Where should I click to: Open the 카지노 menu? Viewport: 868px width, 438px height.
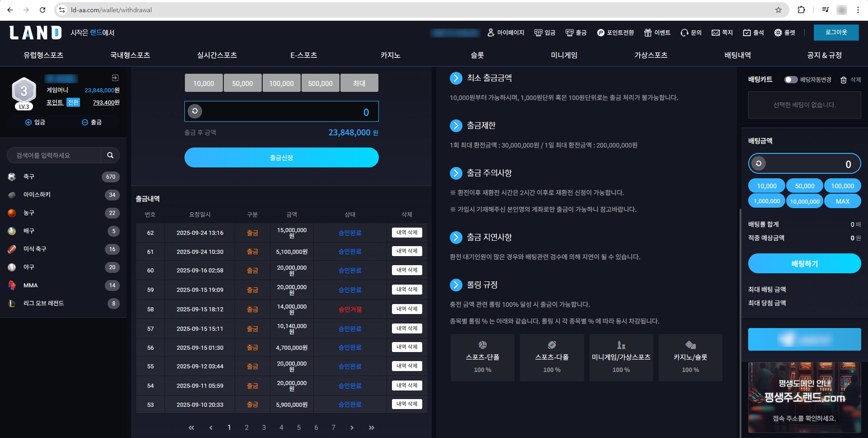pos(391,55)
